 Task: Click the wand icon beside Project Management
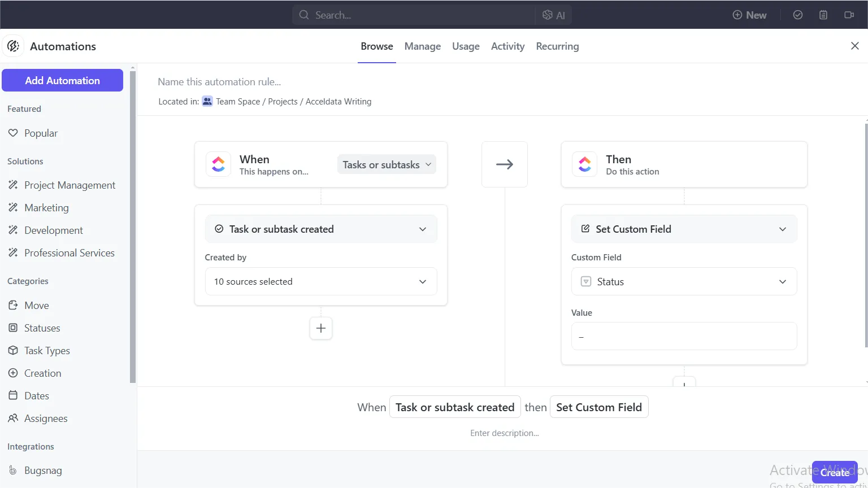pos(13,185)
